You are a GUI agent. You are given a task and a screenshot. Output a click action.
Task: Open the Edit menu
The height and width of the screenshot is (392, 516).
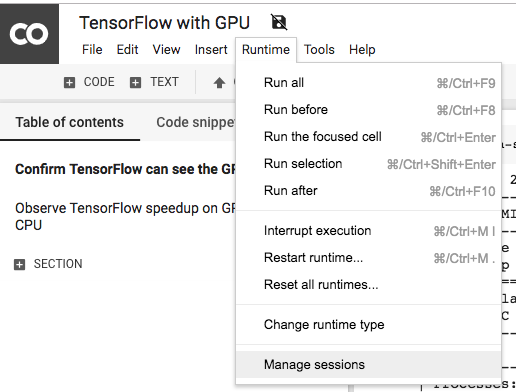point(127,50)
